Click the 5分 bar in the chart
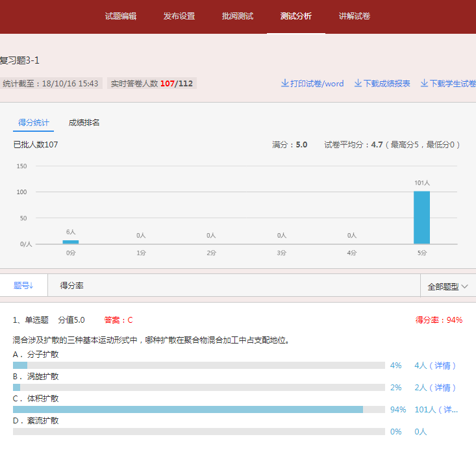This screenshot has height=452, width=476. (x=421, y=218)
